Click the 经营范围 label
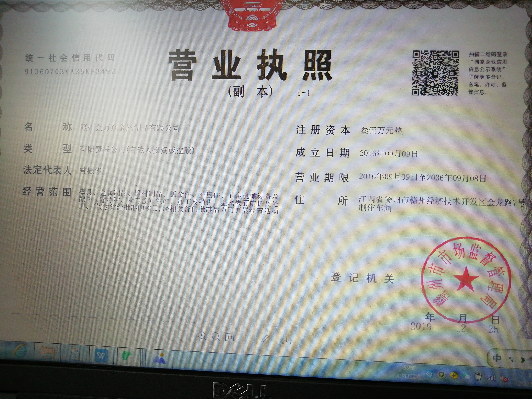532x399 pixels. point(47,192)
